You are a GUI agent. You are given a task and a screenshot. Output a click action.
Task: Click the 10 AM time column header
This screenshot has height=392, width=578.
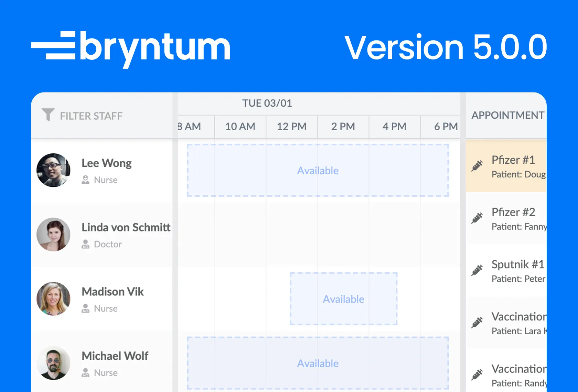[x=240, y=127]
